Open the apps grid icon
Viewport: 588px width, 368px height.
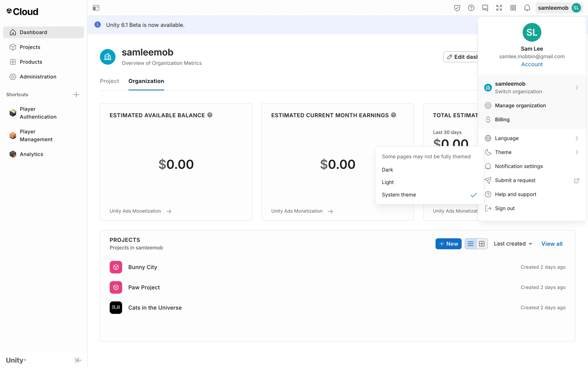tap(513, 8)
